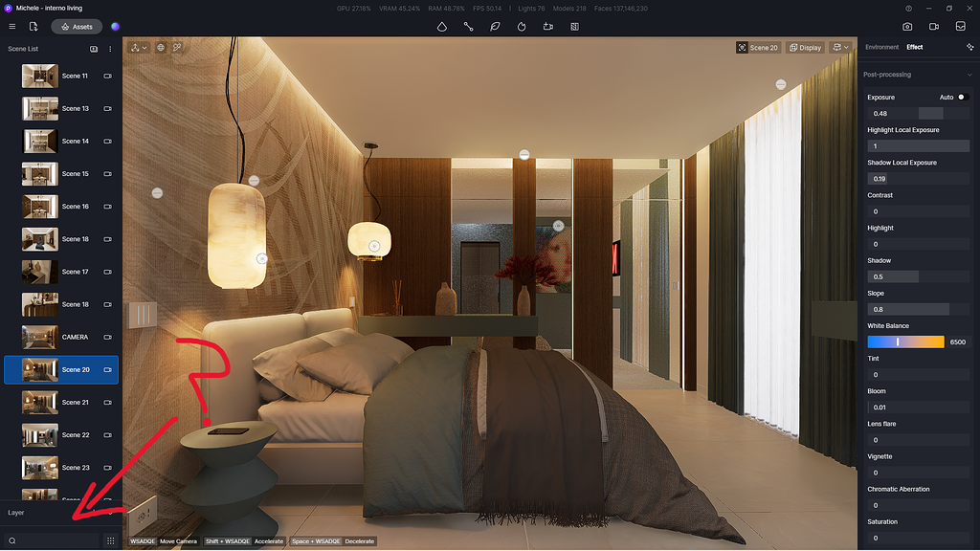Open the Assets panel
The height and width of the screenshot is (551, 980).
[x=77, y=27]
